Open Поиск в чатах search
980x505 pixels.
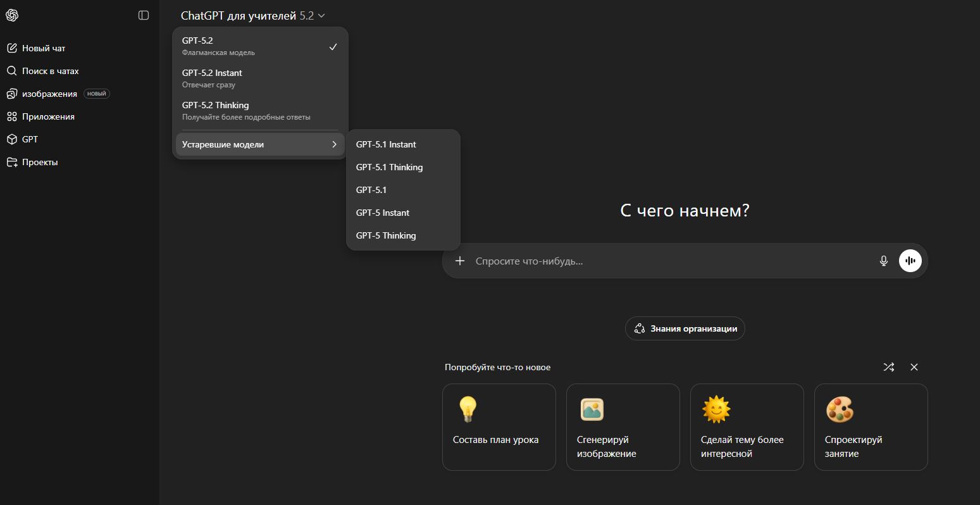click(50, 71)
